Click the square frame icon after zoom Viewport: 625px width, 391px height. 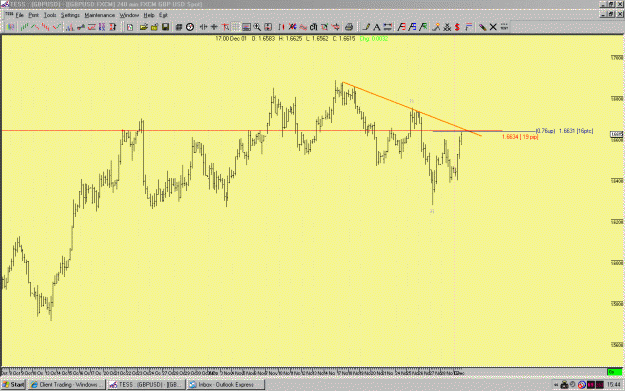point(268,27)
